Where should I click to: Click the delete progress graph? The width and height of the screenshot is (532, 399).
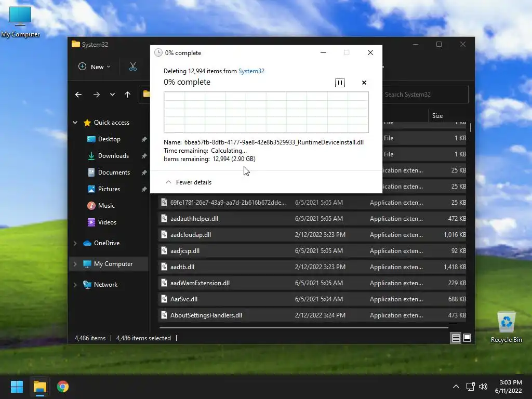[x=266, y=112]
